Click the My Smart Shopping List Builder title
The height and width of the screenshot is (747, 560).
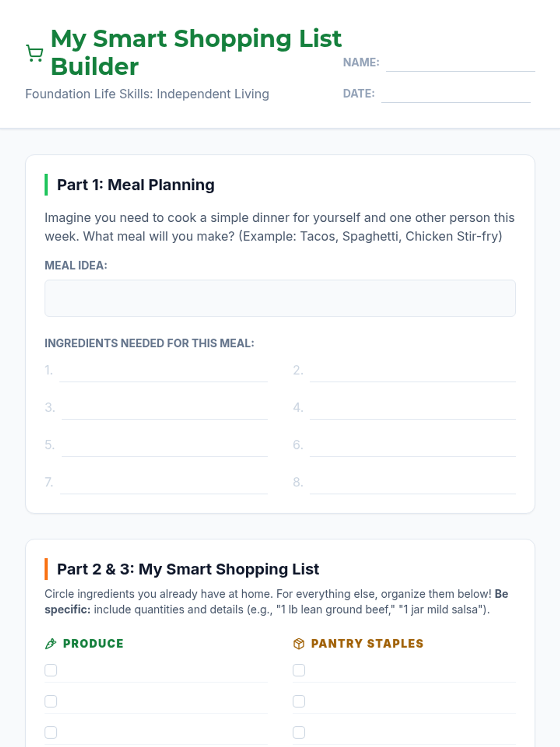click(196, 52)
